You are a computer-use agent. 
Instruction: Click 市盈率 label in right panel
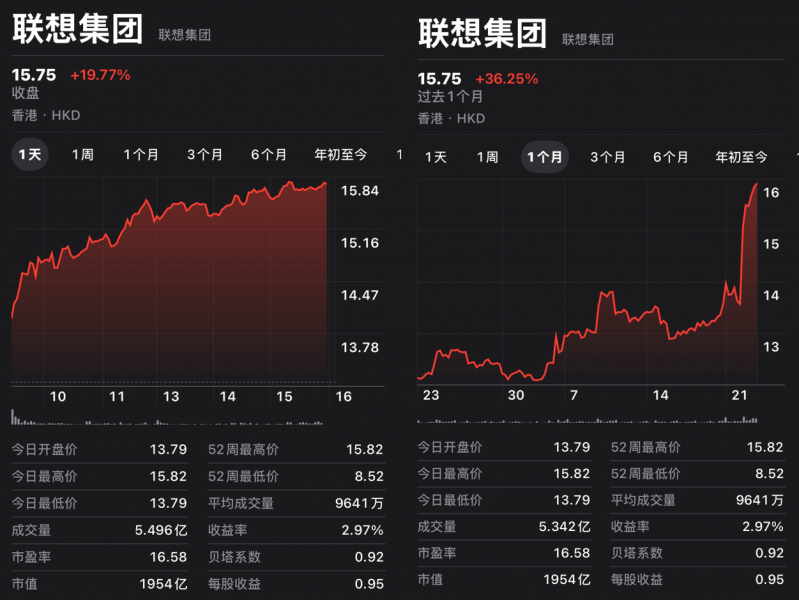[437, 553]
